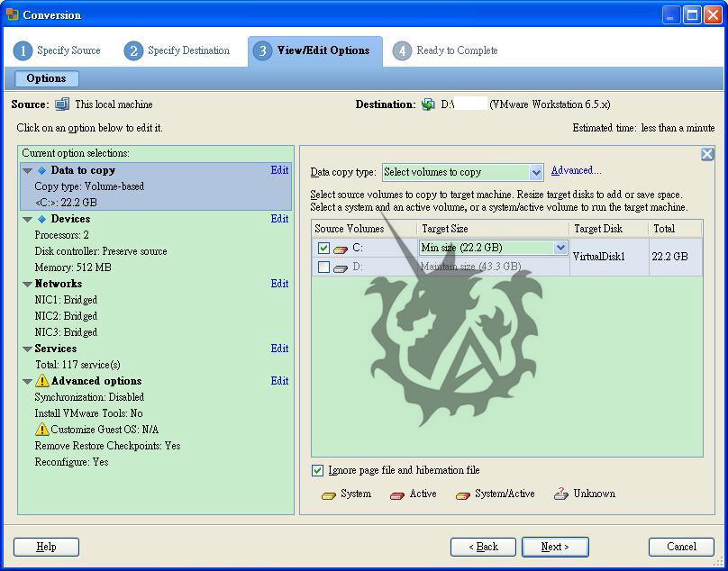Image resolution: width=728 pixels, height=571 pixels.
Task: Click the Help button
Action: point(47,547)
